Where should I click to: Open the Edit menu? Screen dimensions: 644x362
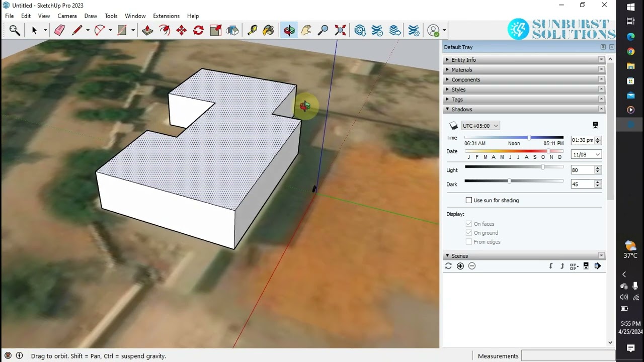pyautogui.click(x=26, y=16)
